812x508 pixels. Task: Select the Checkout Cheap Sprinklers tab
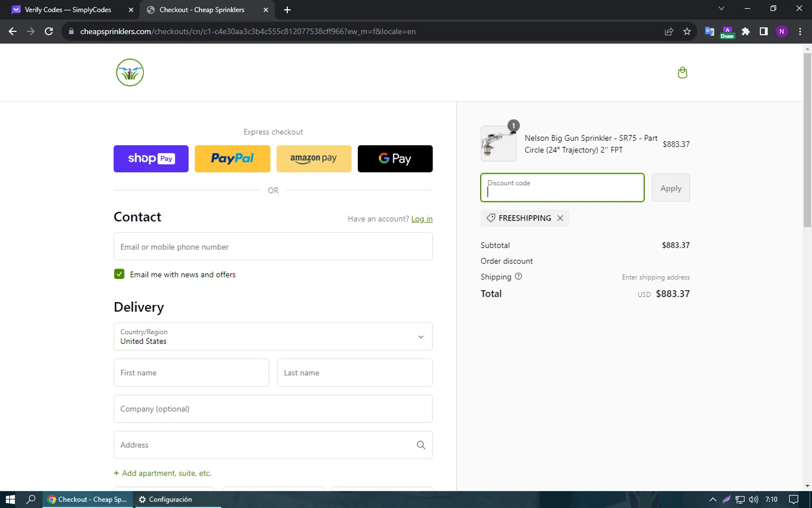(207, 10)
